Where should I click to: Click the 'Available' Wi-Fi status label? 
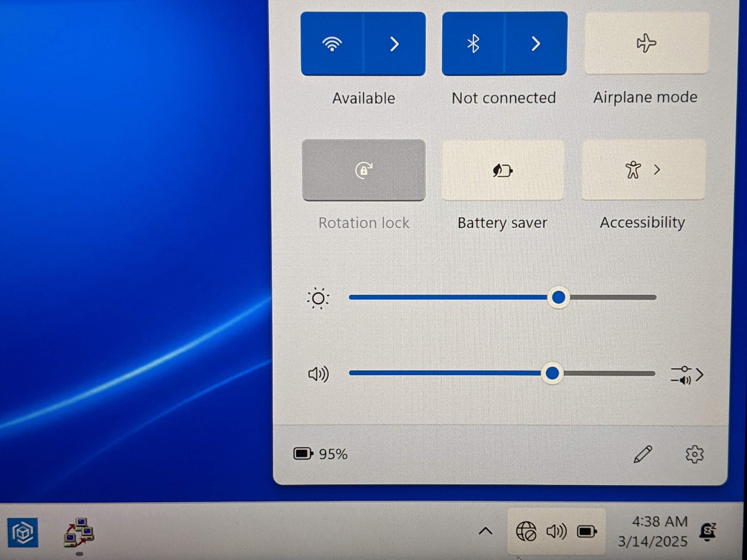coord(364,98)
